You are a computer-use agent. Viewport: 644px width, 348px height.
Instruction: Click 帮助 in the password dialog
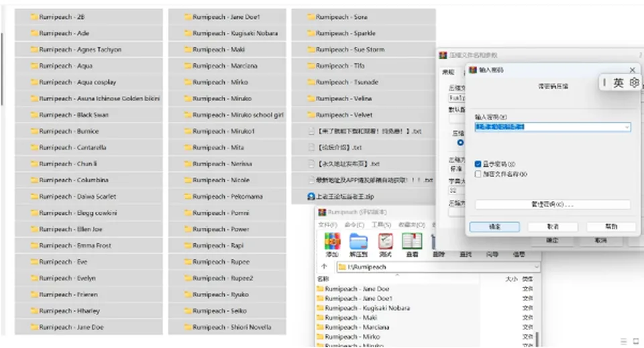pos(611,227)
